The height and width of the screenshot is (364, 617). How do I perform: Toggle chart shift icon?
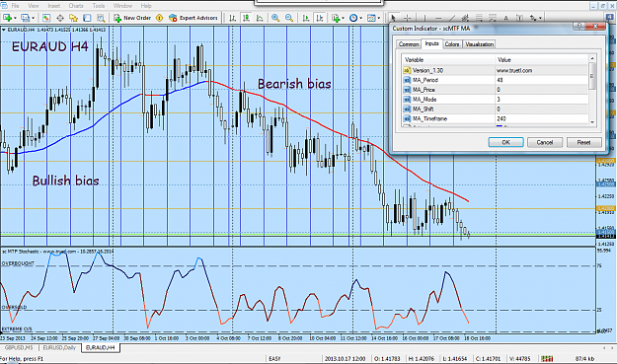click(x=320, y=18)
